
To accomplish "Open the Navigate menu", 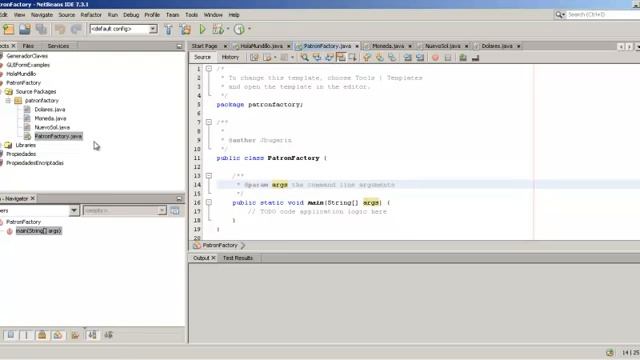I will pyautogui.click(x=42, y=15).
